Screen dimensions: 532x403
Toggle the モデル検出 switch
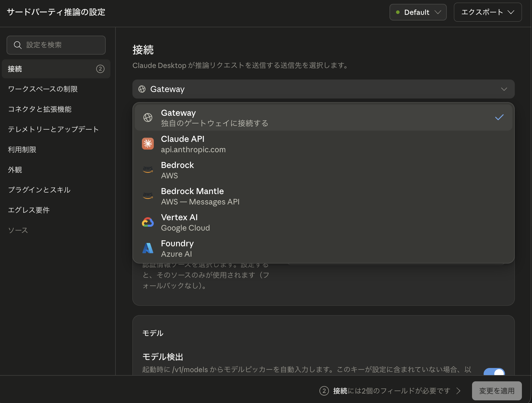tap(494, 372)
